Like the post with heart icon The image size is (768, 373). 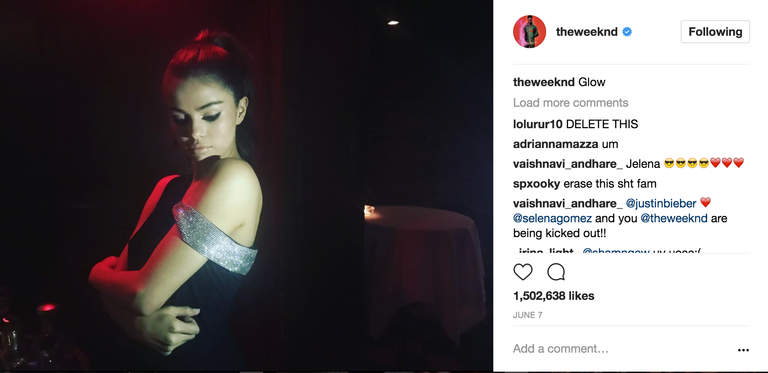[x=523, y=272]
